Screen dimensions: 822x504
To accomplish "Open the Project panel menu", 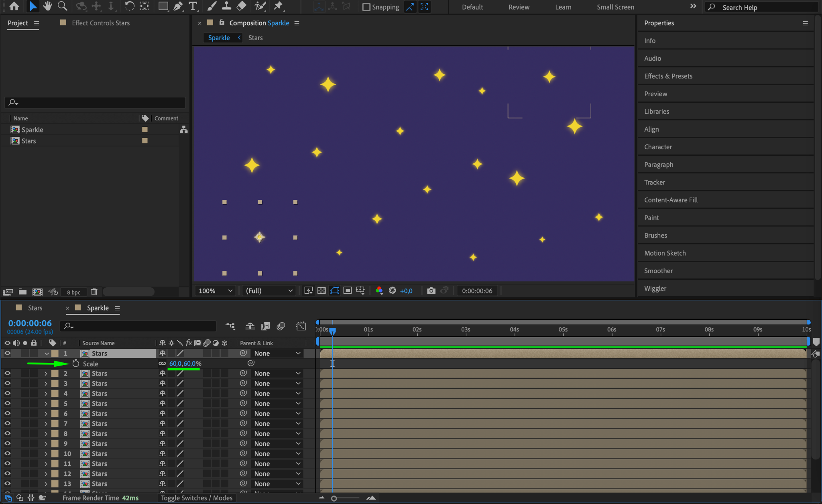I will (37, 23).
